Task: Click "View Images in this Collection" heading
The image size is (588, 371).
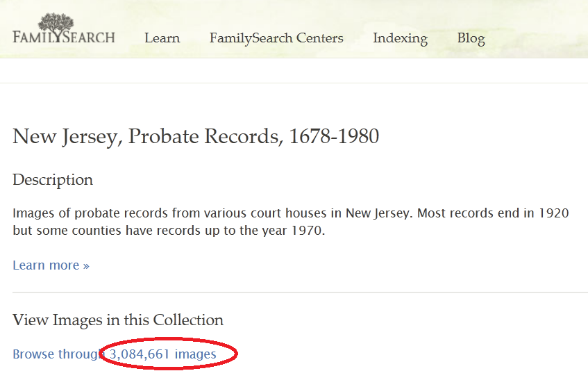Action: click(x=118, y=320)
